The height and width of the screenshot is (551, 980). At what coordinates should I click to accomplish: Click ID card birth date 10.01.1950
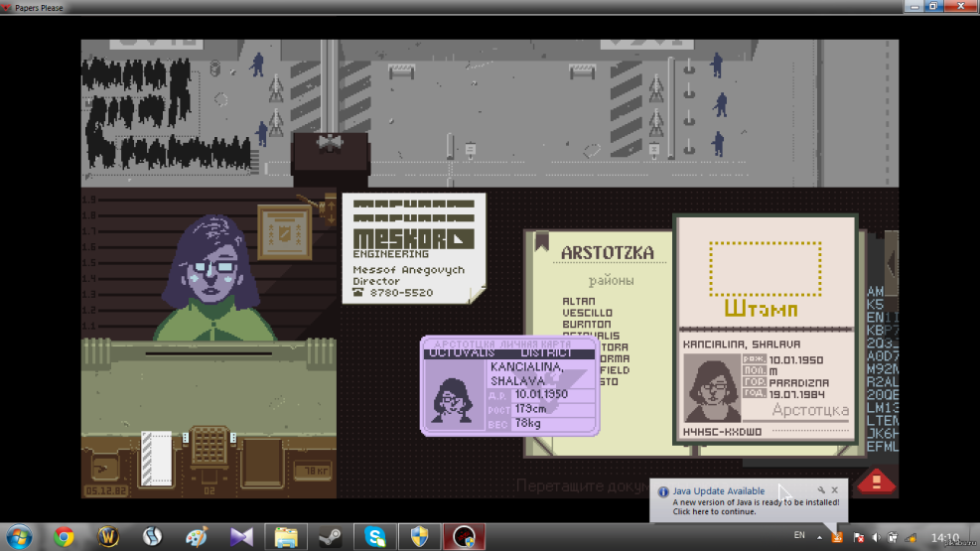[x=541, y=394]
